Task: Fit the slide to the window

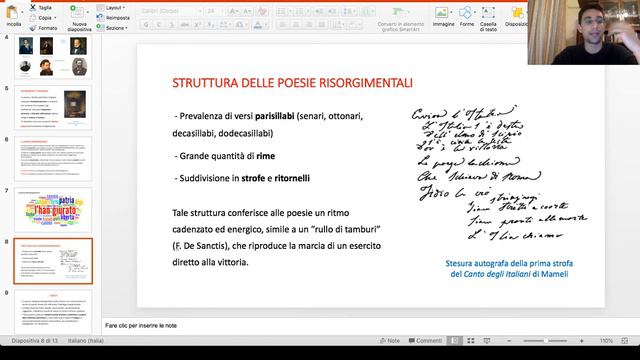Action: pyautogui.click(x=624, y=340)
